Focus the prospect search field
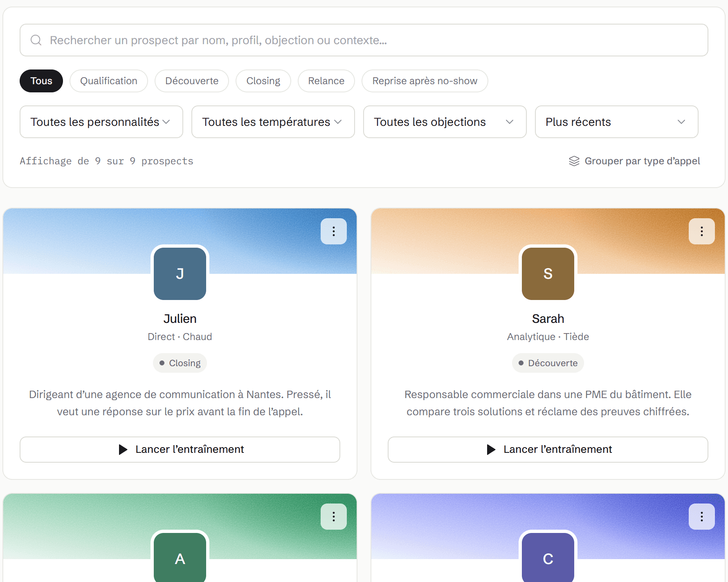This screenshot has height=582, width=728. pyautogui.click(x=364, y=40)
